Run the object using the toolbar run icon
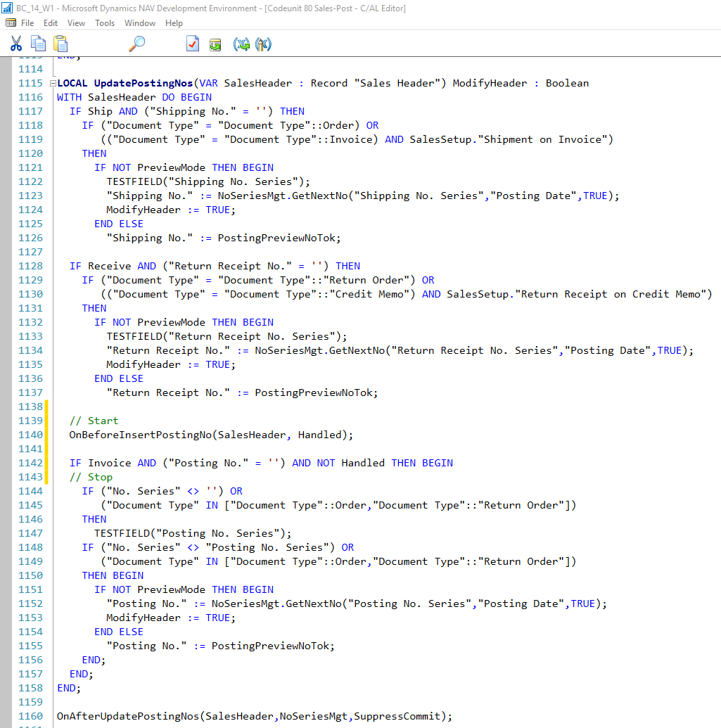This screenshot has width=721, height=728. click(x=215, y=44)
